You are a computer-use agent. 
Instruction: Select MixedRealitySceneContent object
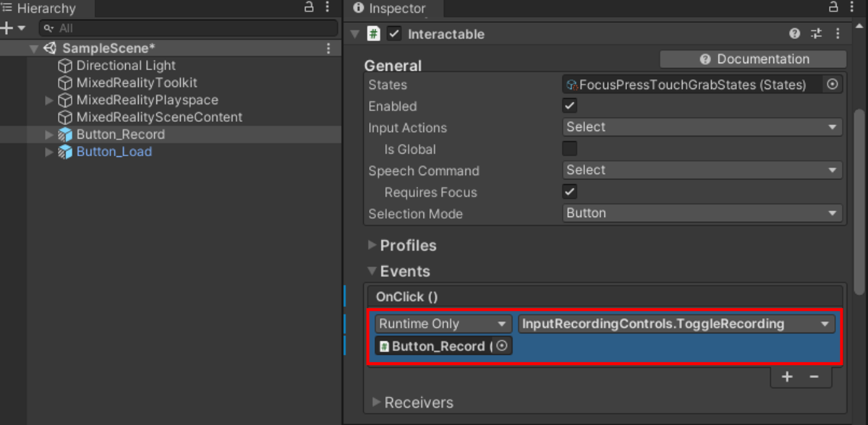pyautogui.click(x=159, y=117)
